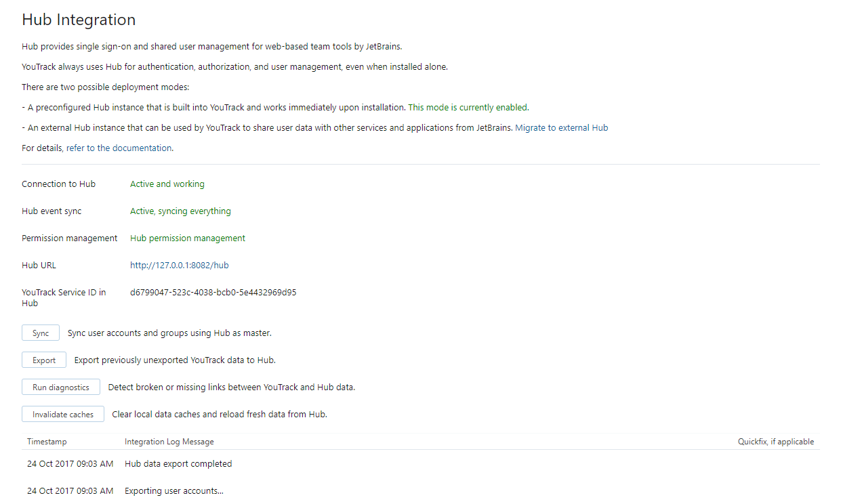
Task: Click the Invalidate caches button
Action: (63, 415)
